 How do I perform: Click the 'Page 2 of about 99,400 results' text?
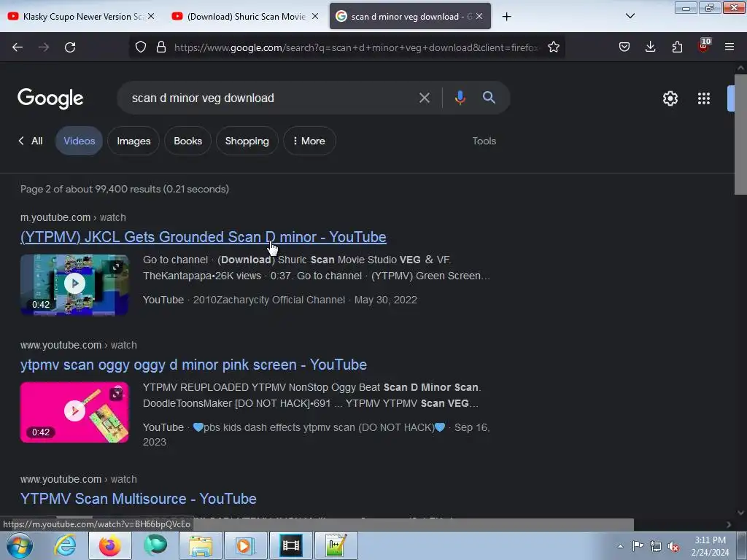(124, 189)
